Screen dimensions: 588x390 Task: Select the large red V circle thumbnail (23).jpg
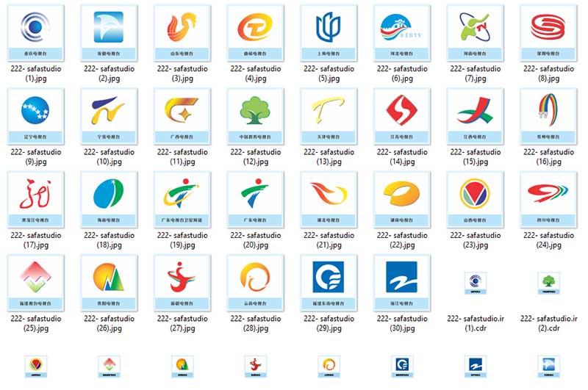pyautogui.click(x=476, y=200)
